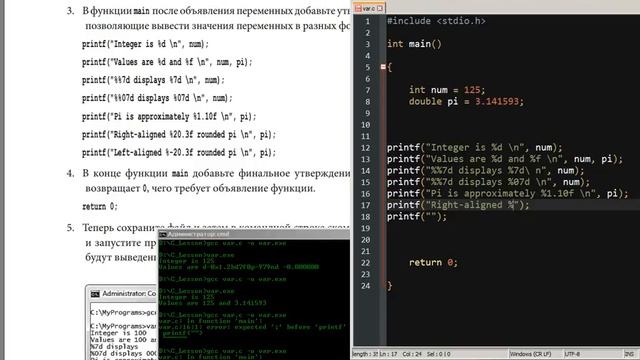Place cursor on #include <stdio.h> line
The image size is (640, 360).
point(436,21)
